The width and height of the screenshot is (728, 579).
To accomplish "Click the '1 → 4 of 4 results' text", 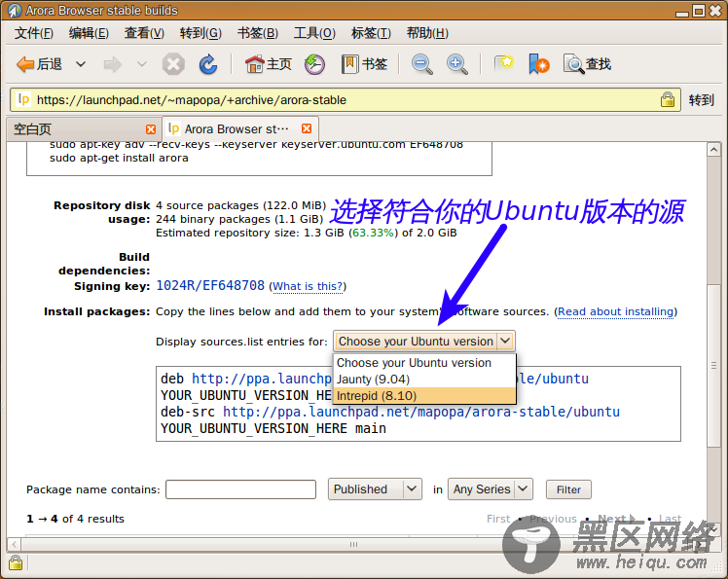I will 75,519.
